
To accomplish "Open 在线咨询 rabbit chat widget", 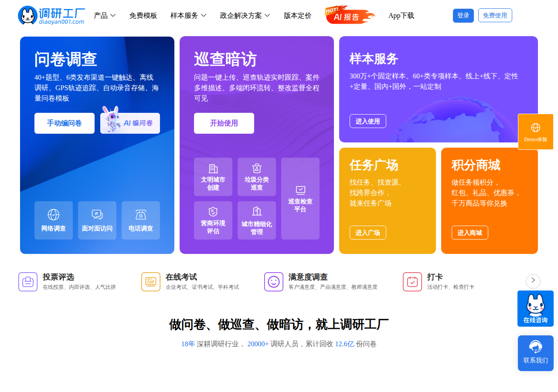I will [535, 309].
